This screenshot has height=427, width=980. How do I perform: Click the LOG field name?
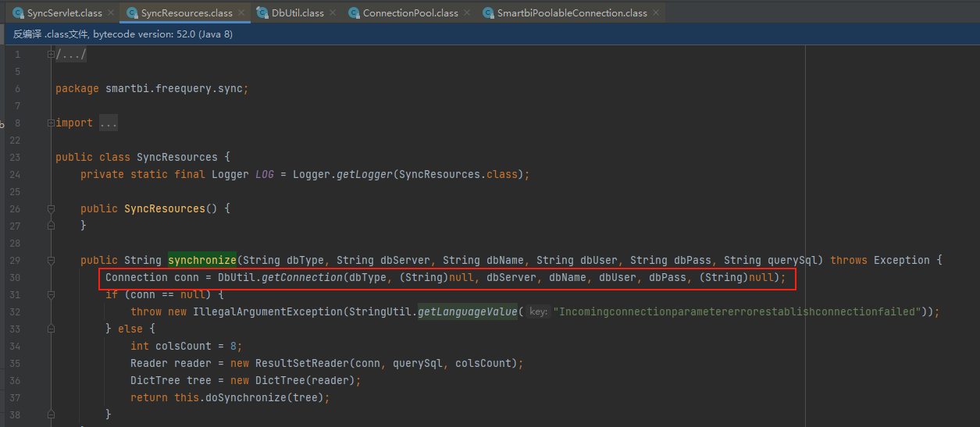(265, 175)
